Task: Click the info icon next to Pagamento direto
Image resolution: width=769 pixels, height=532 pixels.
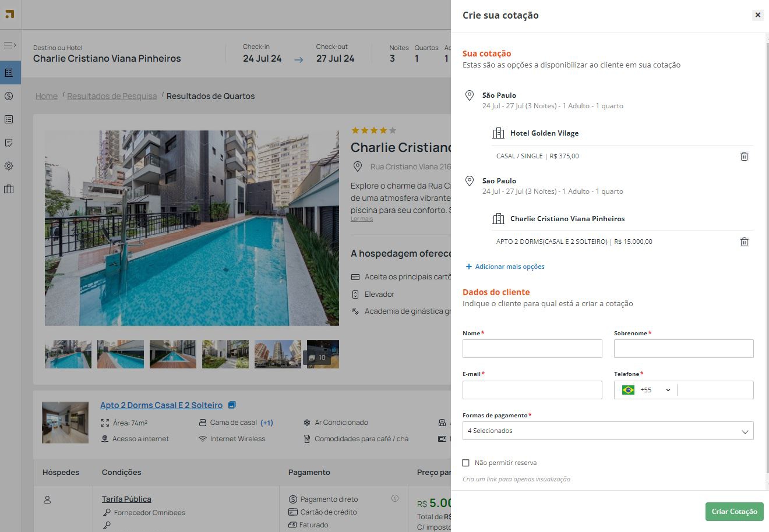Action: [x=395, y=498]
